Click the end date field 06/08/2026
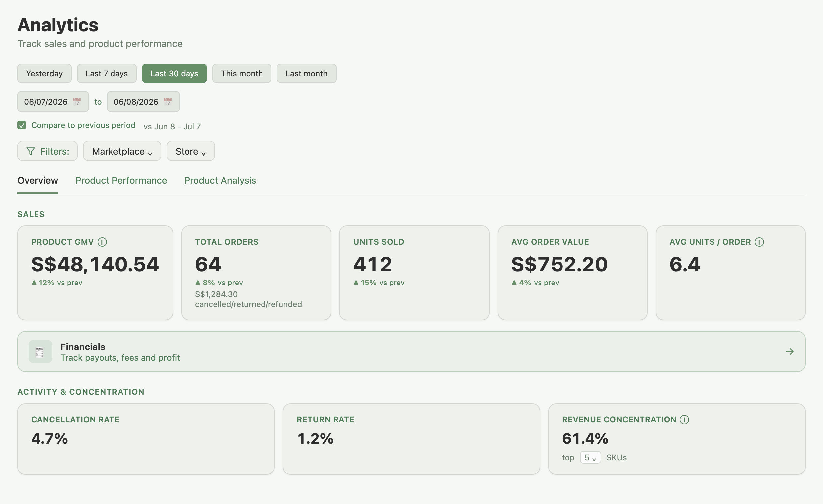Image resolution: width=823 pixels, height=504 pixels. click(x=143, y=101)
